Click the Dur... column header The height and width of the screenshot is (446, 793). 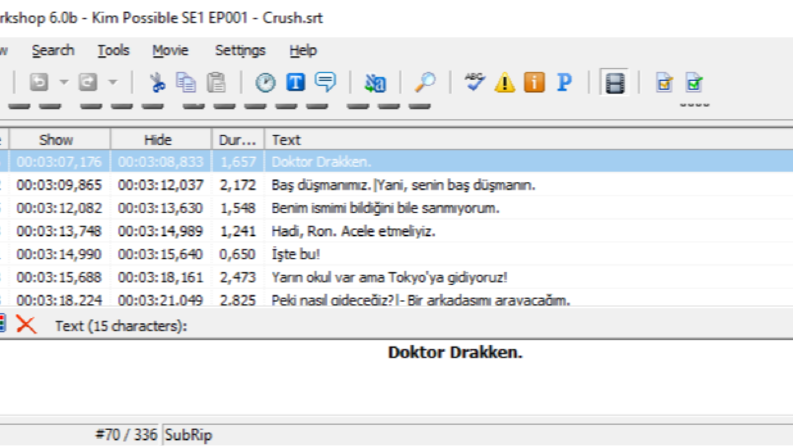(238, 140)
